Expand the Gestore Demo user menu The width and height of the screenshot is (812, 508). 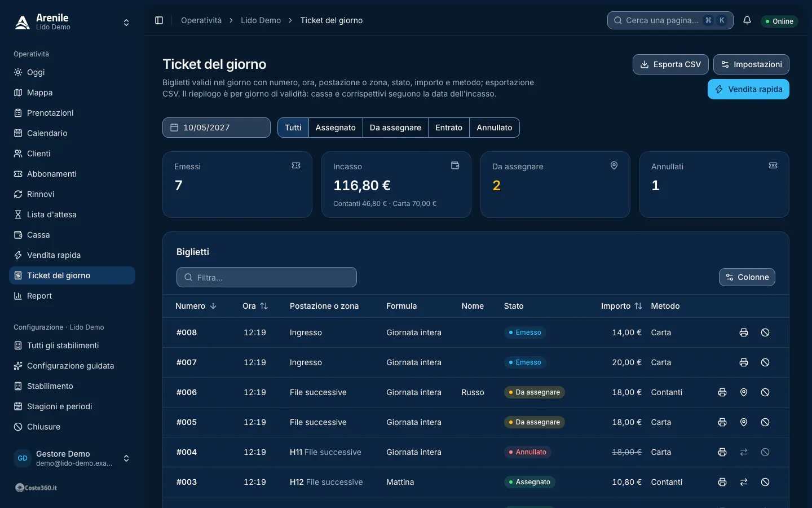[72, 458]
